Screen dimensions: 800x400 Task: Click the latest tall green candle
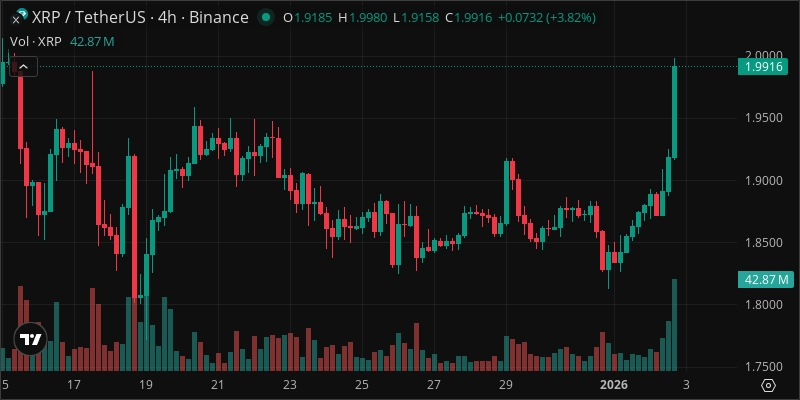(674, 112)
